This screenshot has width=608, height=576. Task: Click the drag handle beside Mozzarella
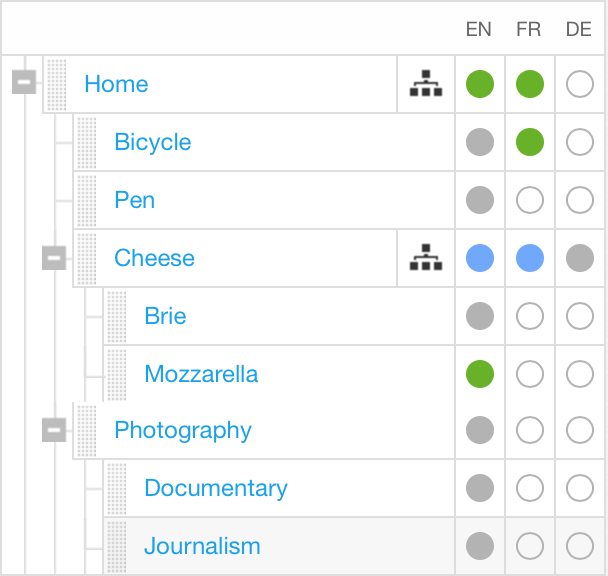point(117,375)
